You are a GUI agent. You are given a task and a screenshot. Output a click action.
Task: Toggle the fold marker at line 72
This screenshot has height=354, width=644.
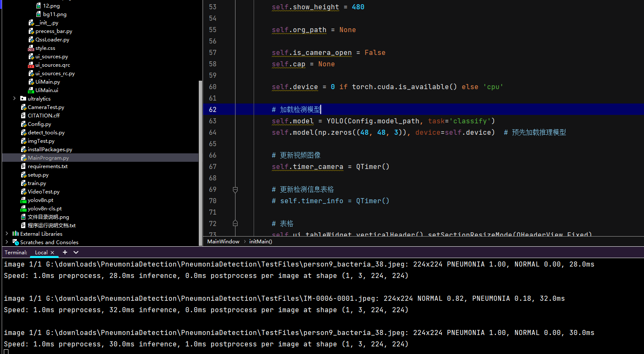point(235,223)
